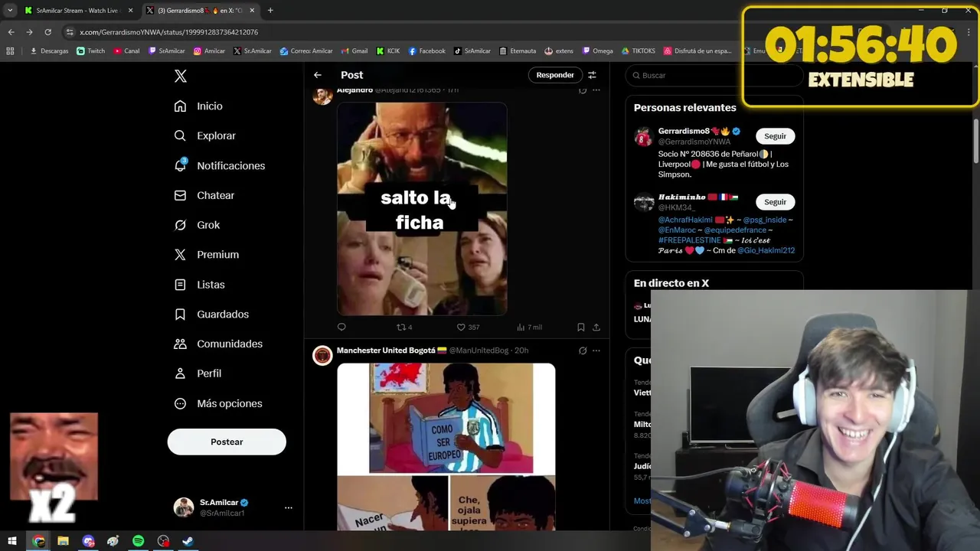Viewport: 980px width, 551px height.
Task: Open Listas in the sidebar
Action: click(199, 285)
